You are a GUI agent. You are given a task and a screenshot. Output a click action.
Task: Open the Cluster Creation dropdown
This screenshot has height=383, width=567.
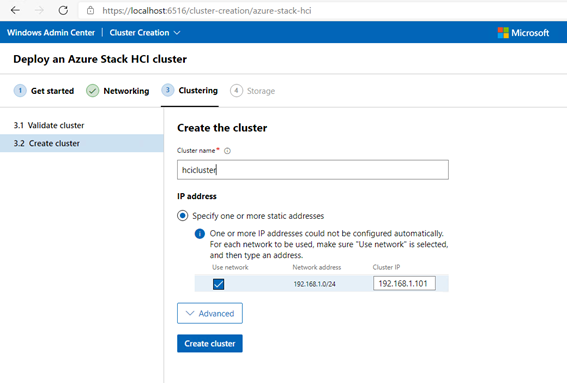(x=145, y=33)
